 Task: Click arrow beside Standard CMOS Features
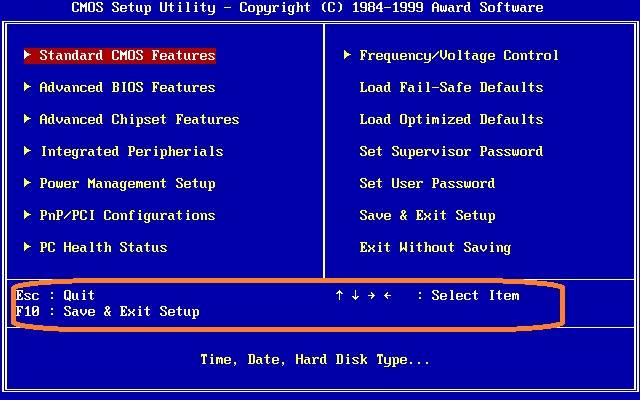pos(27,55)
